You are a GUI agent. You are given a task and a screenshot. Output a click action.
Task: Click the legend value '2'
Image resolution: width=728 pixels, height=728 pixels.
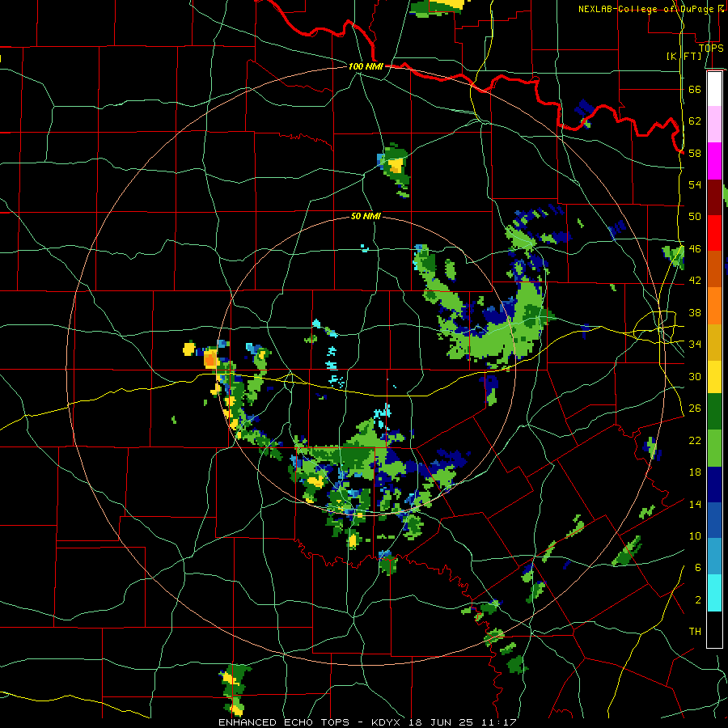(697, 600)
